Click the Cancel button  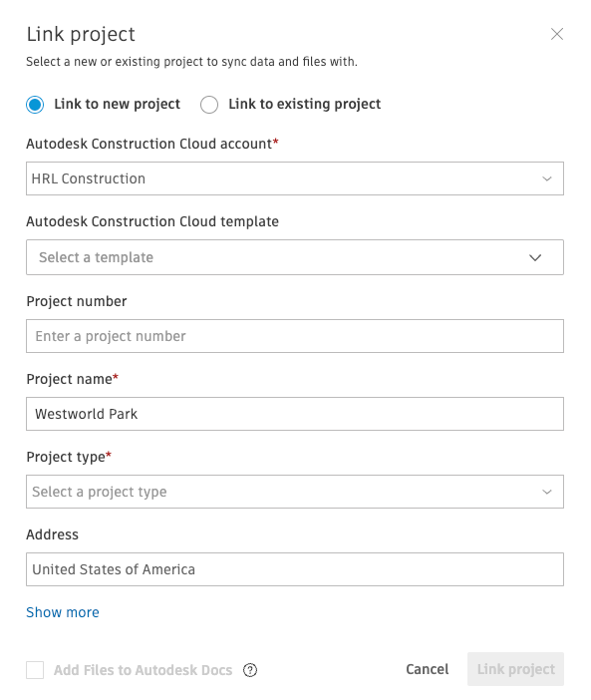point(427,669)
